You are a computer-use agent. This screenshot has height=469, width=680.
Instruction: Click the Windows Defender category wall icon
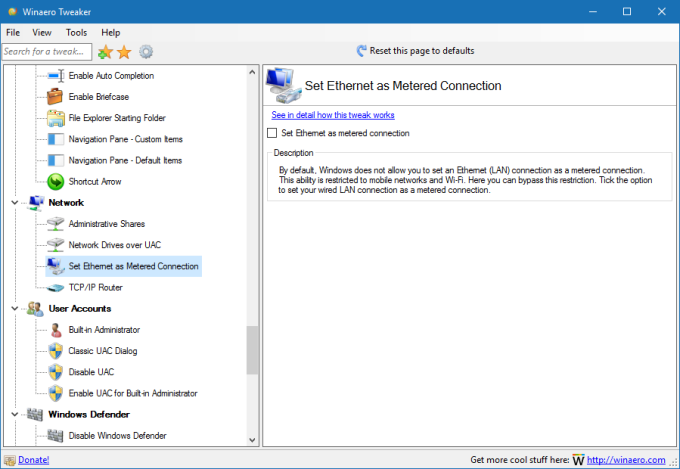pyautogui.click(x=35, y=415)
